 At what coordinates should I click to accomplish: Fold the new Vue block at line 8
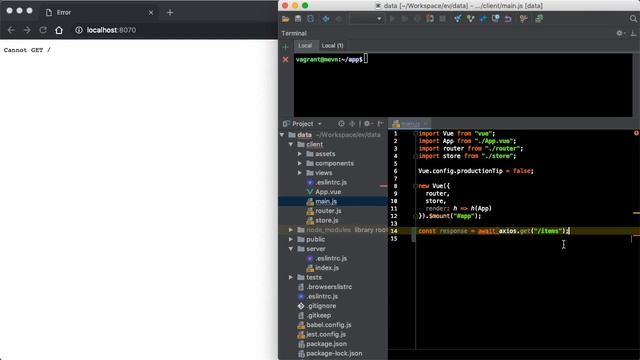(x=416, y=186)
